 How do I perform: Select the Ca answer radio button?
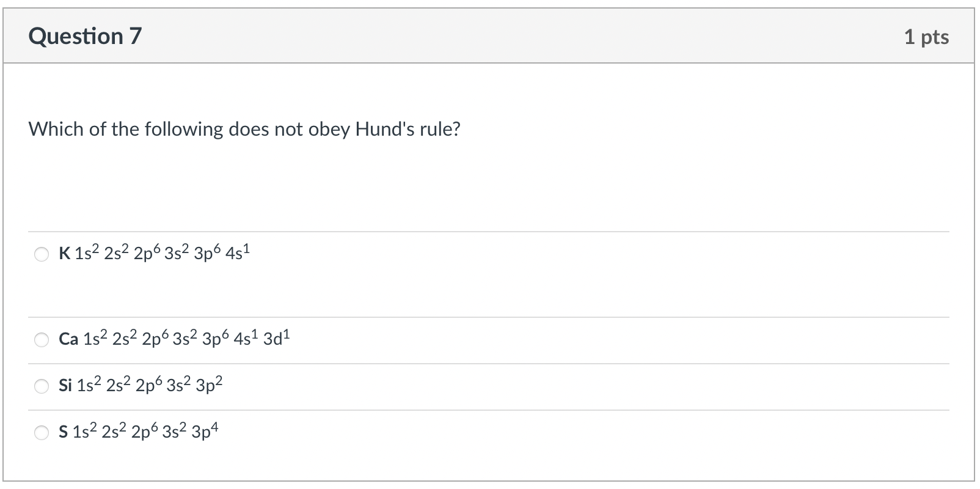(41, 339)
